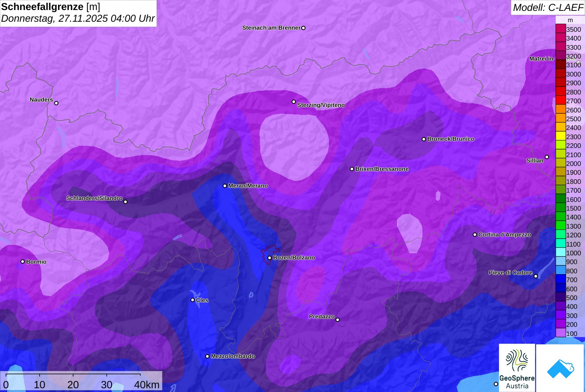This screenshot has width=585, height=392.
Task: Click the legend value 1200
Action: (574, 235)
